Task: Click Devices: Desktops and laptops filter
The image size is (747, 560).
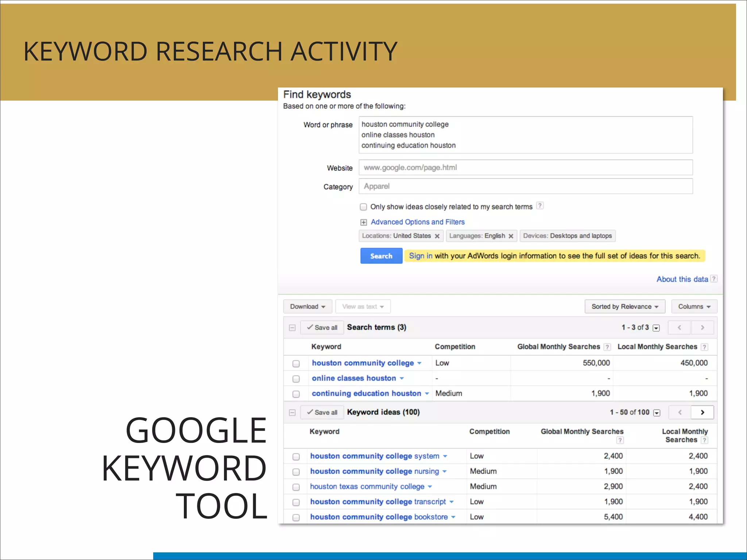Action: point(568,236)
